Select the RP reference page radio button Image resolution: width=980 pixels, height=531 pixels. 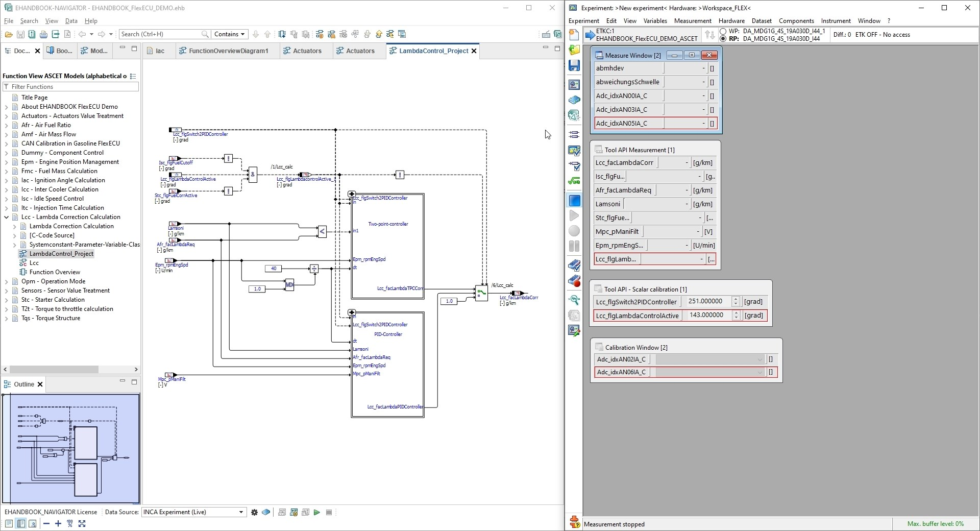pos(723,39)
